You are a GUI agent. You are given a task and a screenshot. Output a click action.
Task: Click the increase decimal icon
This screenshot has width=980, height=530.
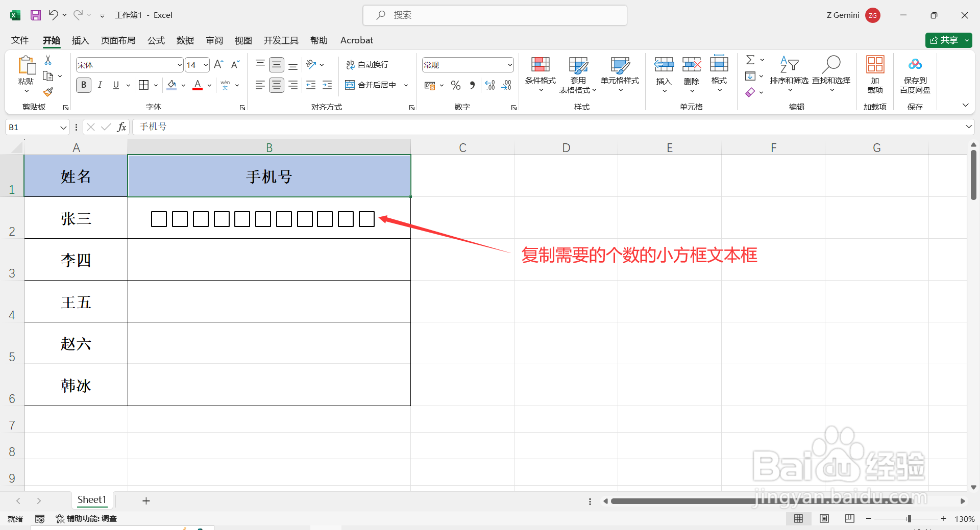490,85
